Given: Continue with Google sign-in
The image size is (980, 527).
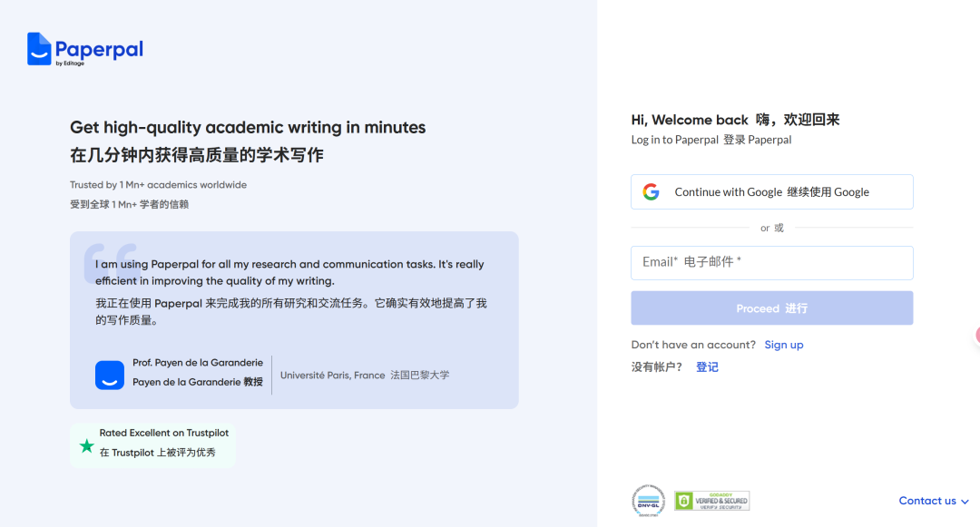Looking at the screenshot, I should [772, 191].
